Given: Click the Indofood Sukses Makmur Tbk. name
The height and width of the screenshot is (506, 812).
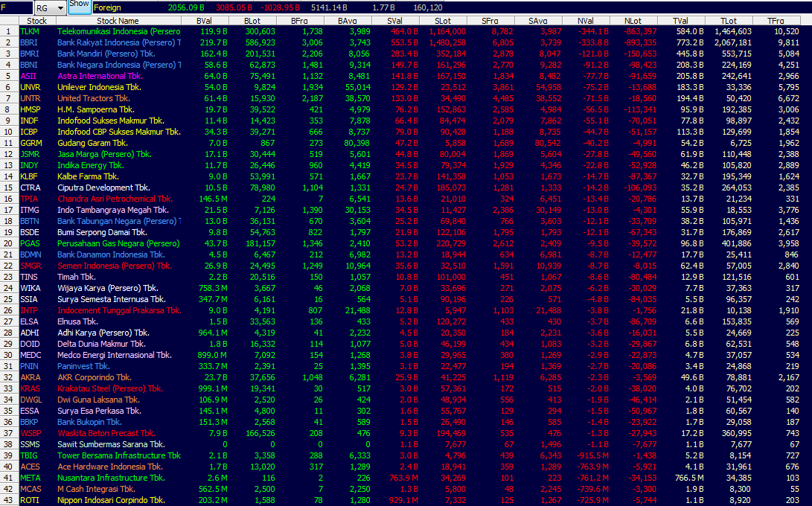Looking at the screenshot, I should (x=111, y=121).
